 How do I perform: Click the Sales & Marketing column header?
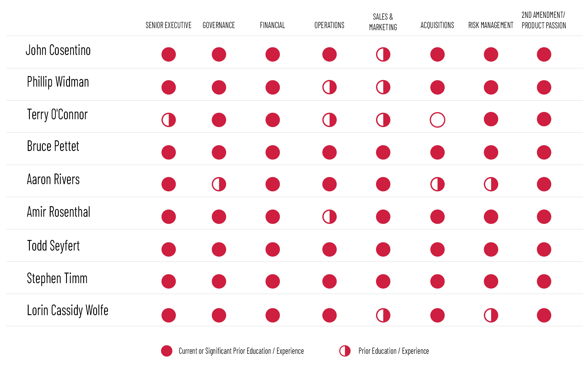point(383,22)
